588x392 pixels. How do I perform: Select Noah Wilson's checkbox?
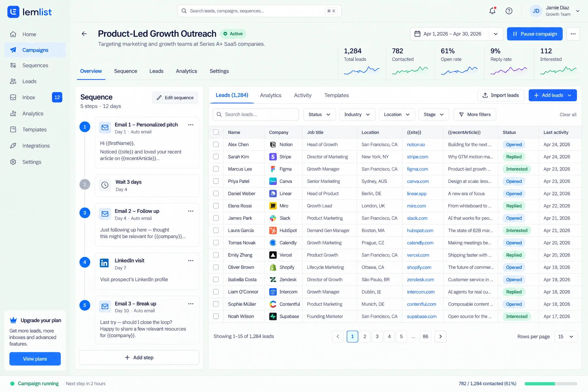point(216,316)
